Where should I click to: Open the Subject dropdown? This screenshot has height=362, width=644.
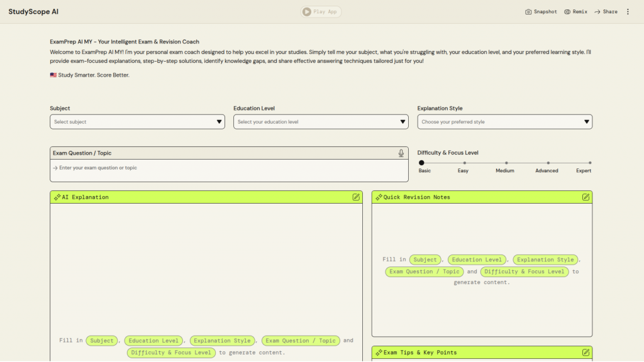137,122
